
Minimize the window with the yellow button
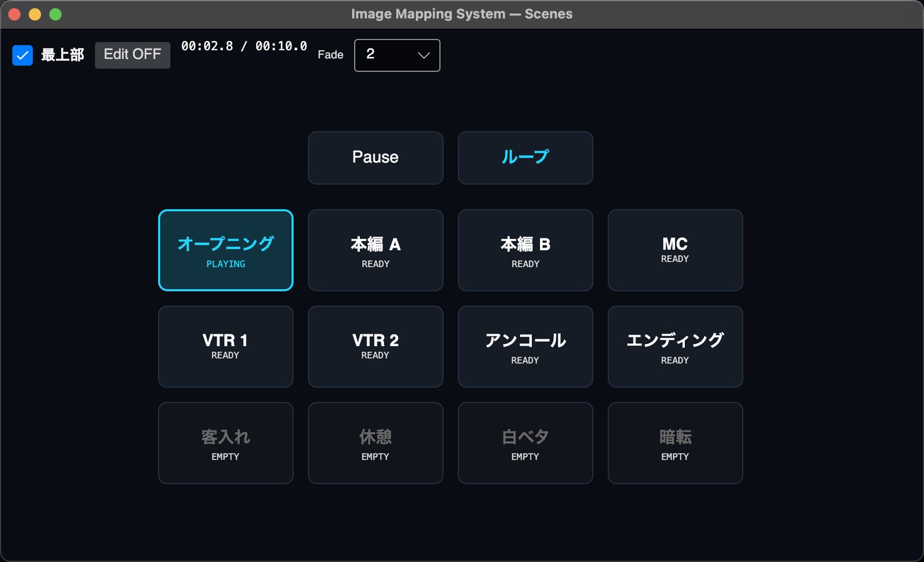35,14
